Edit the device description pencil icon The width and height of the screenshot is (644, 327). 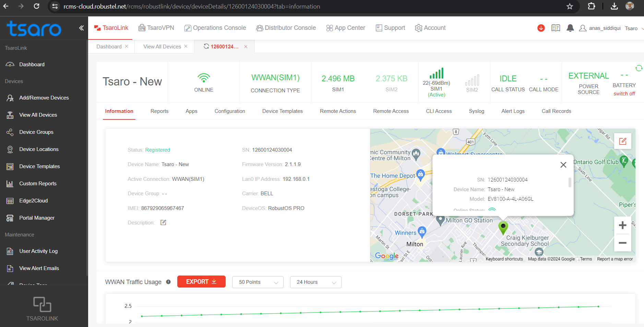click(x=163, y=223)
